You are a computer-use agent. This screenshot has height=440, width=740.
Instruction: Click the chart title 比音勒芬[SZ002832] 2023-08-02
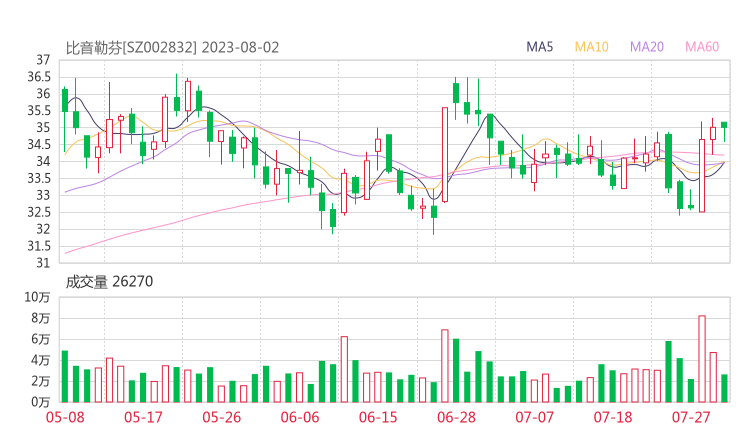pos(172,48)
